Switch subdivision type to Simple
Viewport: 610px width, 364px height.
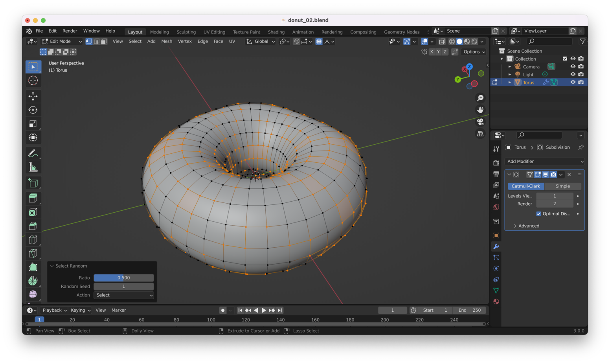562,186
